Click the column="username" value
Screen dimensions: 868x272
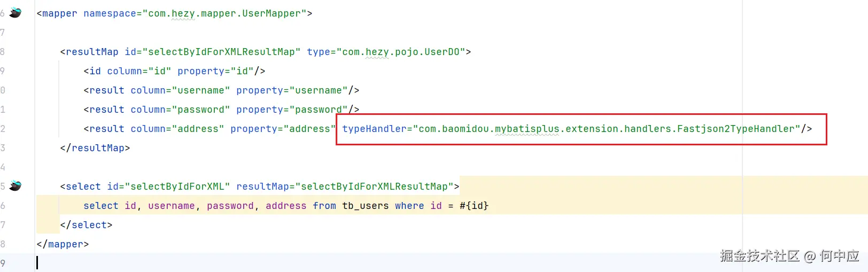(201, 90)
